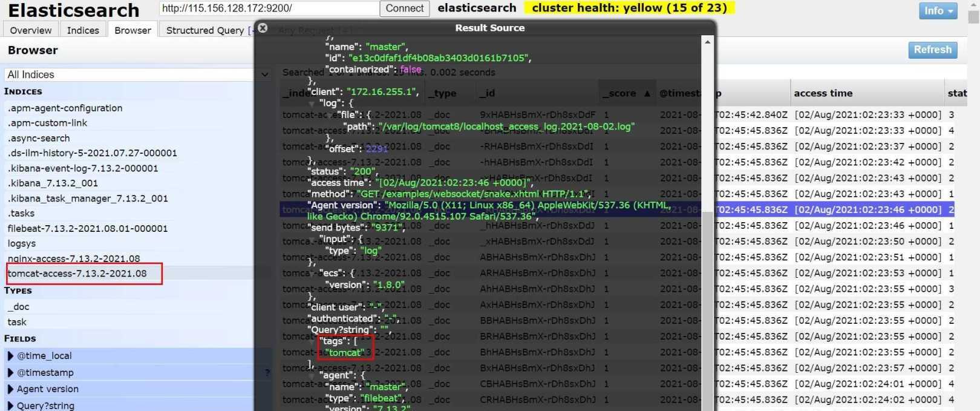The image size is (980, 411).
Task: Select the .async-search index
Action: point(39,138)
